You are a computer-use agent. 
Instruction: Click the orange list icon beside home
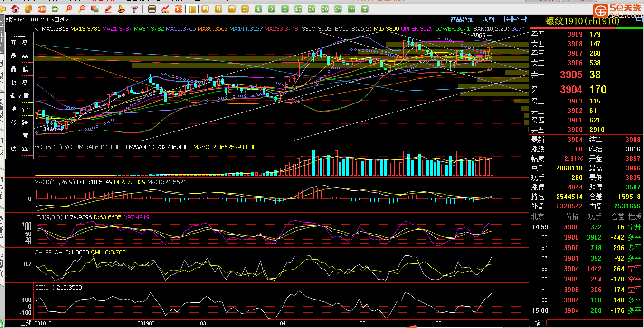click(x=28, y=9)
